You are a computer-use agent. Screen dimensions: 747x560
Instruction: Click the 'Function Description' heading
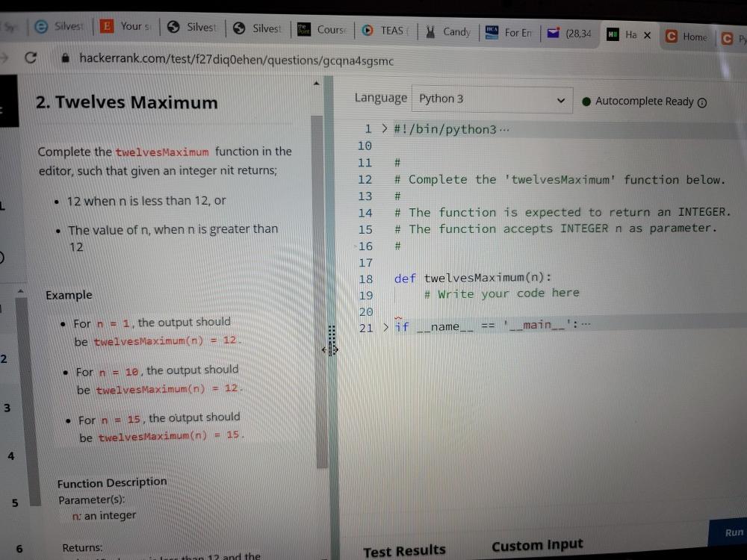(112, 482)
